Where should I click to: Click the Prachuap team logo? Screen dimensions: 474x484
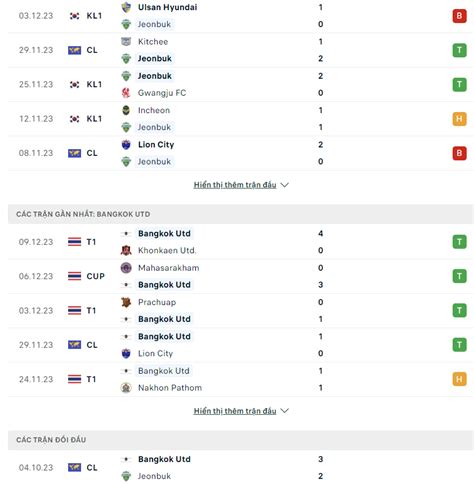(126, 302)
